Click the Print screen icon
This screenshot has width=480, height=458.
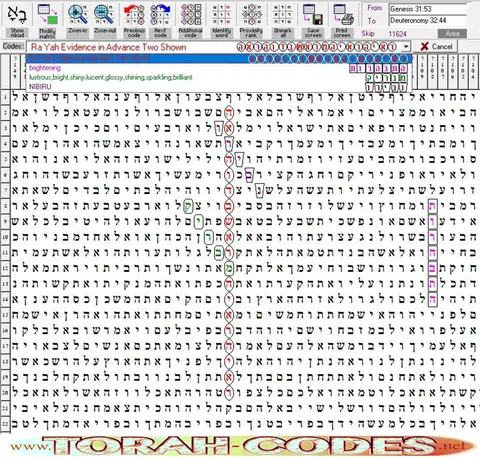pyautogui.click(x=343, y=15)
